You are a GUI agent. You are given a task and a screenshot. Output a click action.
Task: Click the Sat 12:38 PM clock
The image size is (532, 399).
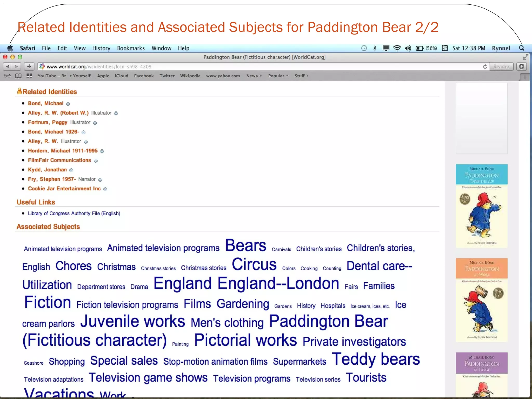pyautogui.click(x=469, y=48)
